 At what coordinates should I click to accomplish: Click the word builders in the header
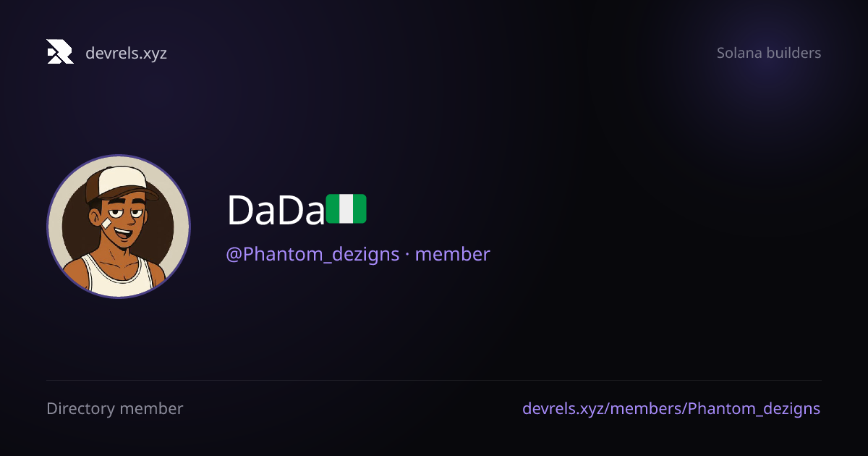coord(795,53)
